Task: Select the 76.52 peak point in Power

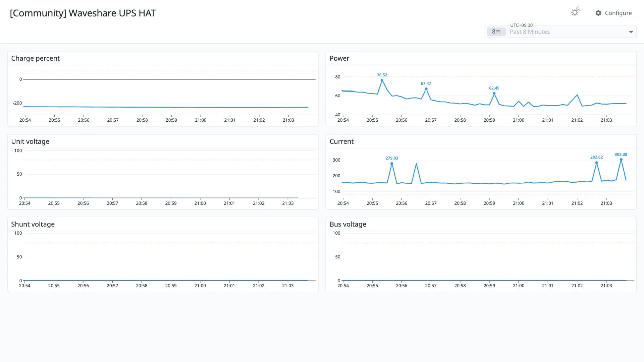Action: pos(382,80)
